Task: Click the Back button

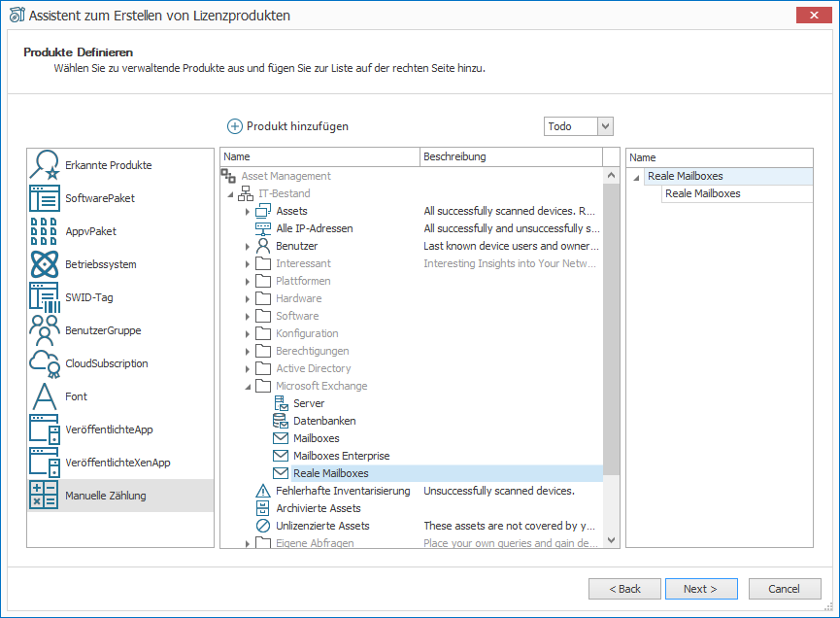Action: coord(624,589)
